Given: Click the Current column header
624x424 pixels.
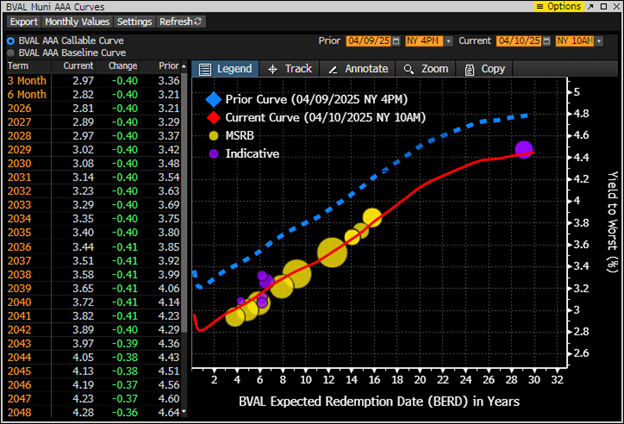Looking at the screenshot, I should point(78,66).
